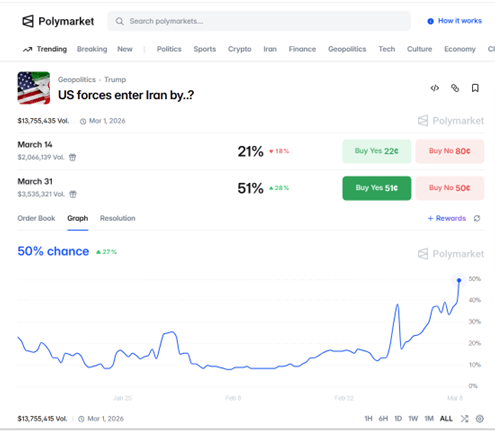Click Buy Yes 51¢ button

click(377, 188)
